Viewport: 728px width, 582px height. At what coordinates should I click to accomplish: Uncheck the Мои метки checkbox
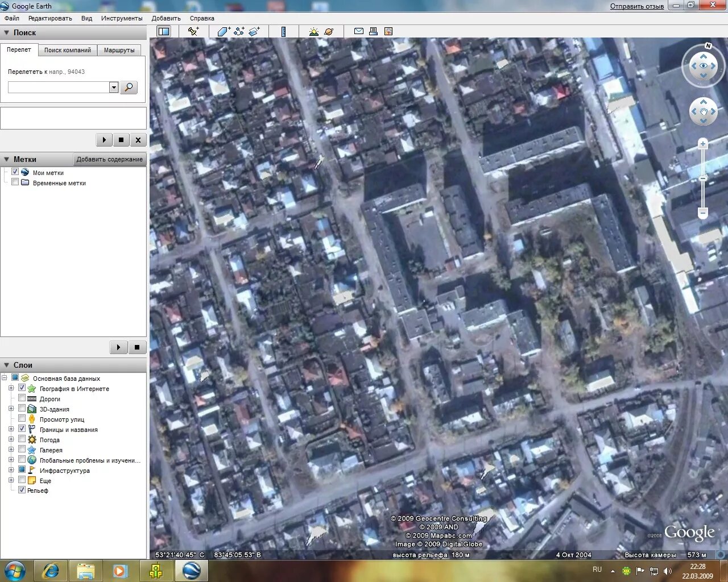(x=15, y=172)
